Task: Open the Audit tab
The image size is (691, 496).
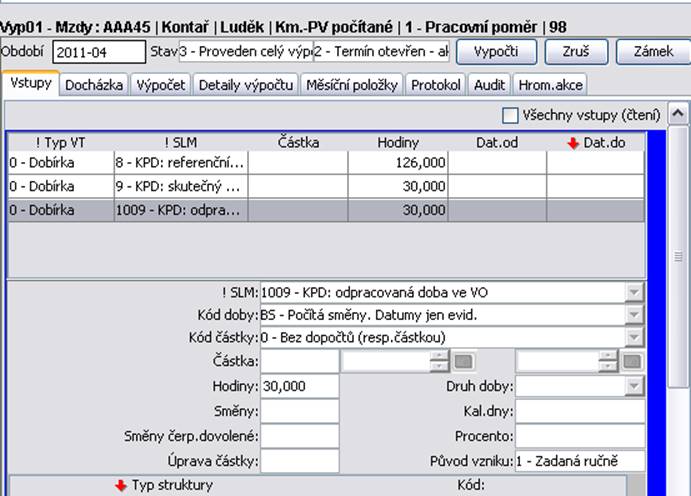Action: pyautogui.click(x=490, y=85)
